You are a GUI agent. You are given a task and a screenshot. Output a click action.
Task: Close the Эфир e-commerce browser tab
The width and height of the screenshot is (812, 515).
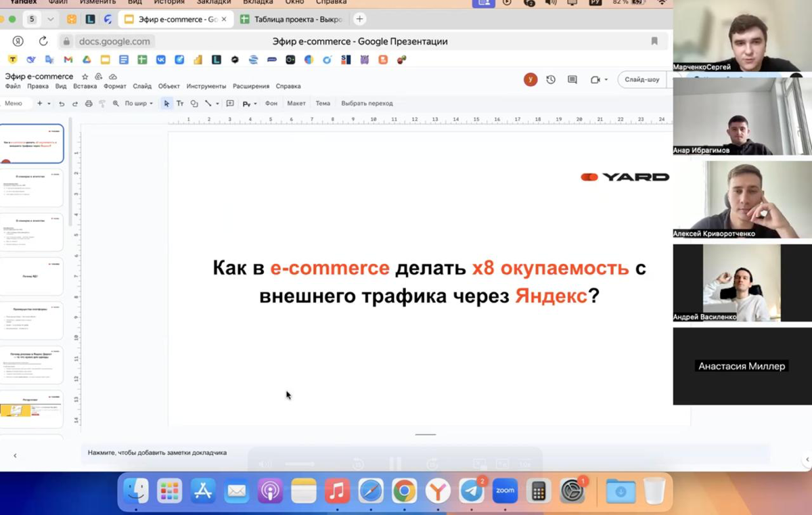click(x=224, y=19)
